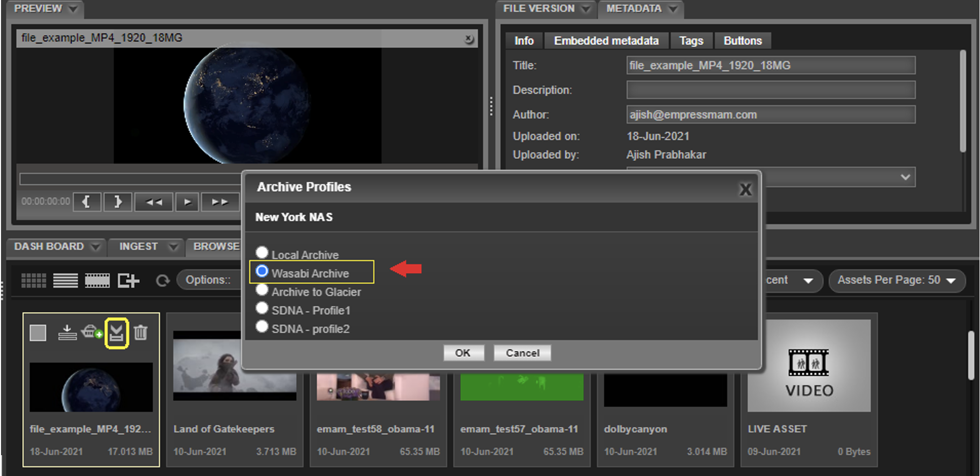Switch to list view icon
Image resolution: width=980 pixels, height=476 pixels.
(66, 280)
